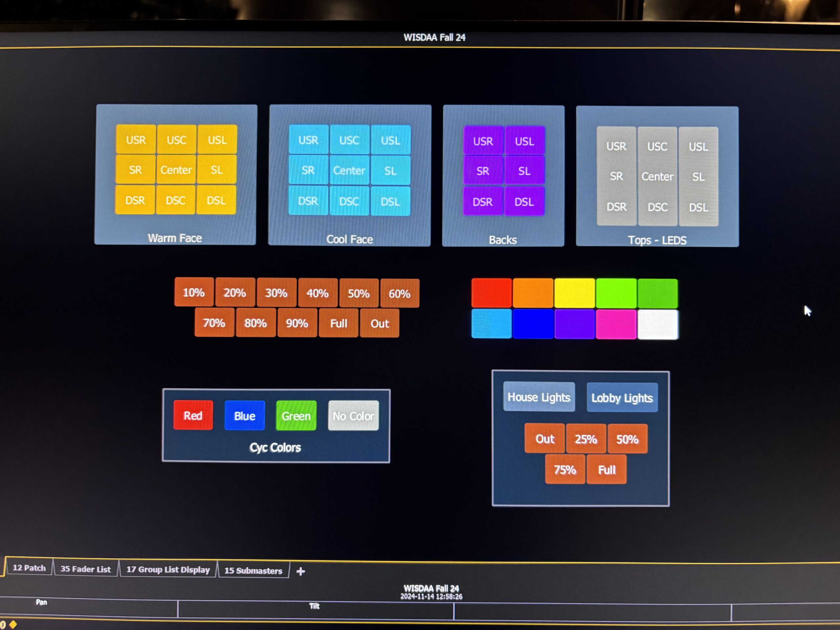The width and height of the screenshot is (840, 630).
Task: Pick the purple color swatch
Action: click(x=575, y=324)
